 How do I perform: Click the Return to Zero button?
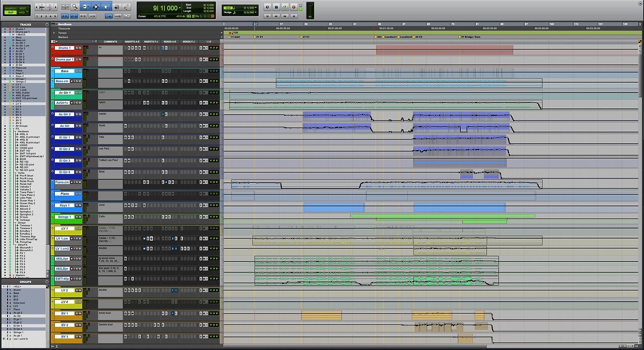click(268, 16)
